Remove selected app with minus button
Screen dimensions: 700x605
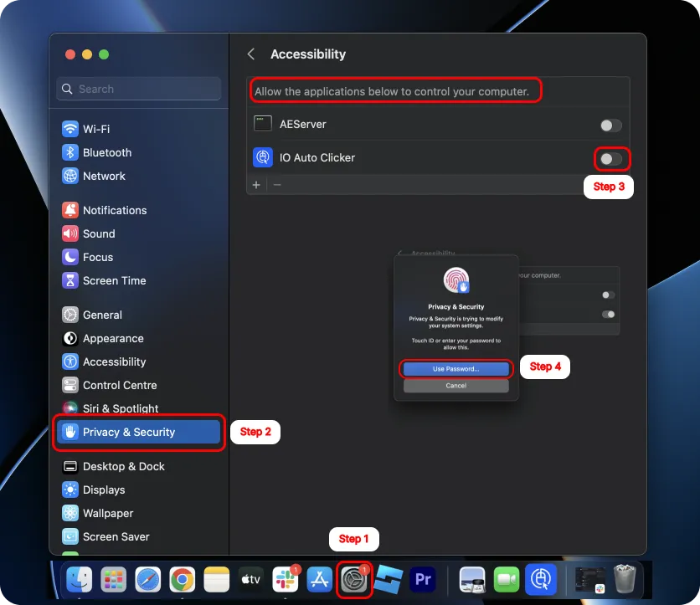[x=277, y=185]
